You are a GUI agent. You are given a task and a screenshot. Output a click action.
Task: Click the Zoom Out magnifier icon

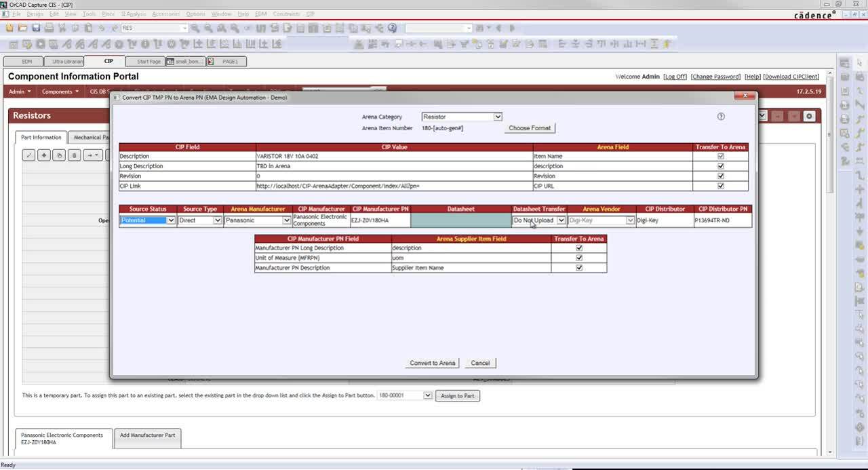(x=209, y=28)
